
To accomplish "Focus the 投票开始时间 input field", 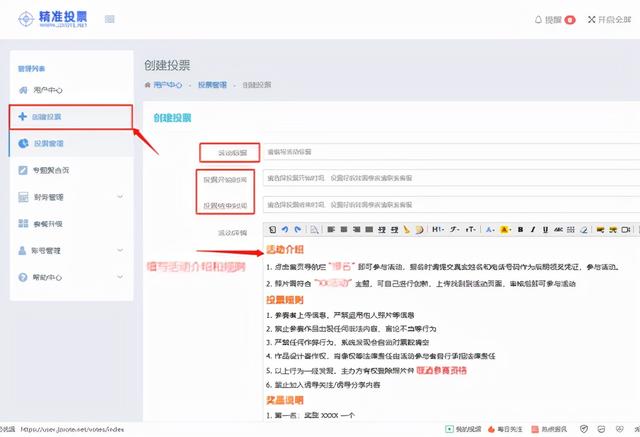I will tap(451, 178).
